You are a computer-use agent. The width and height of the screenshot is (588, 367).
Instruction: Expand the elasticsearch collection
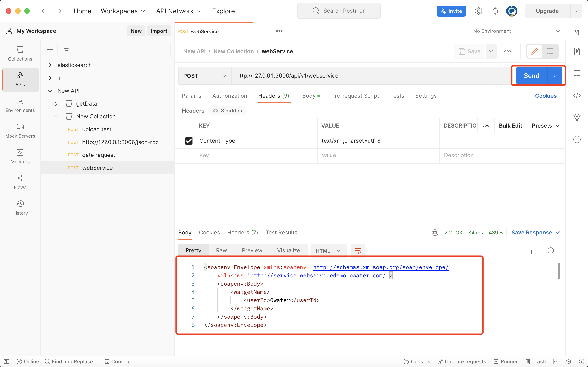point(50,65)
